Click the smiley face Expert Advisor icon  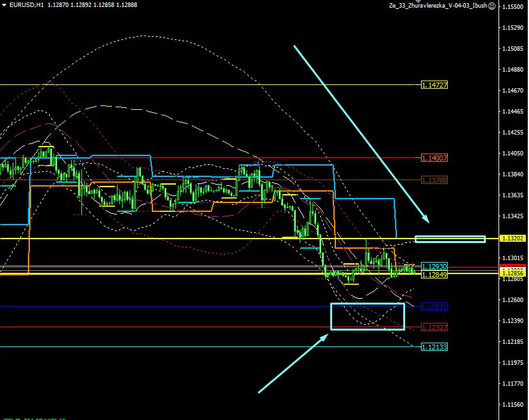(492, 5)
